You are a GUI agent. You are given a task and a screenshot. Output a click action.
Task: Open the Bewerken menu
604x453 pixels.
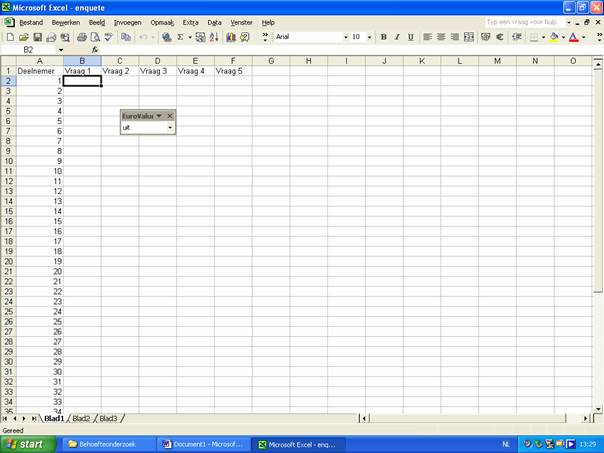click(x=66, y=23)
